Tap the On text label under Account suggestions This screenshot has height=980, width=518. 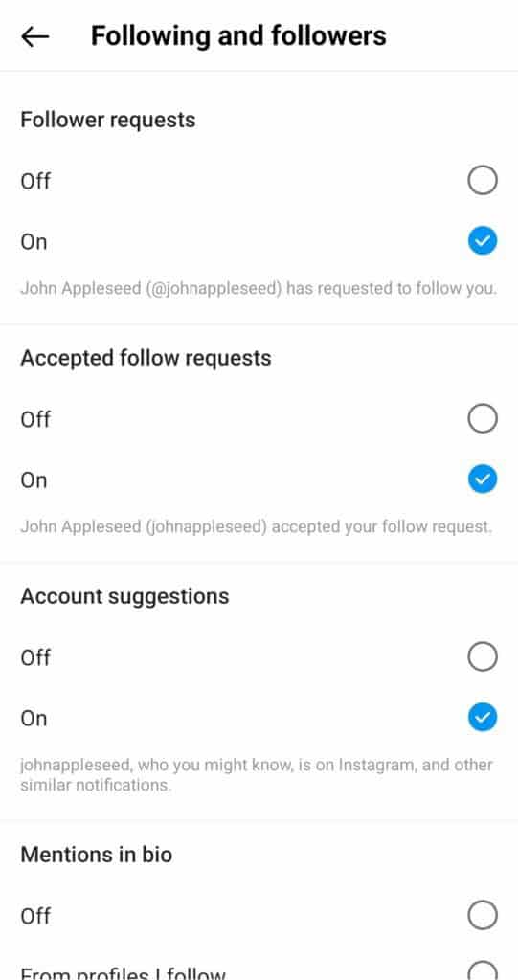(34, 718)
